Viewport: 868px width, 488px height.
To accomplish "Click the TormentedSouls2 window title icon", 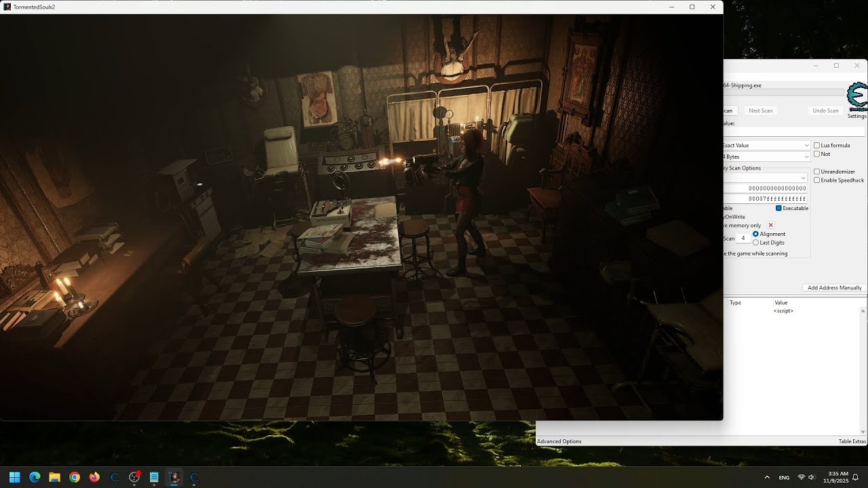I will 7,7.
